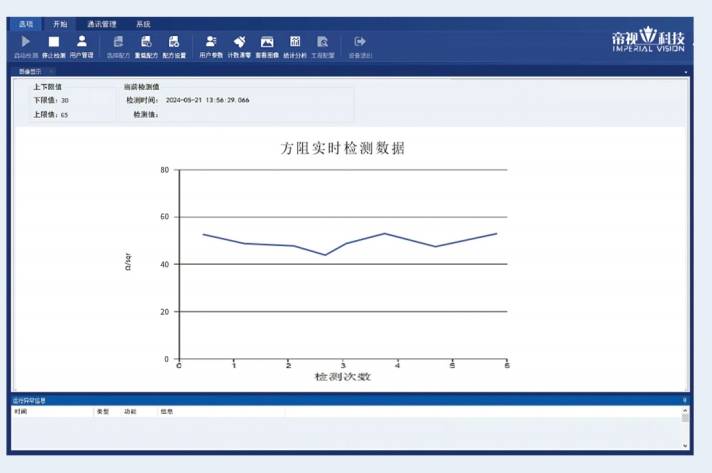Click the 功能 column header
The height and width of the screenshot is (473, 712).
139,411
